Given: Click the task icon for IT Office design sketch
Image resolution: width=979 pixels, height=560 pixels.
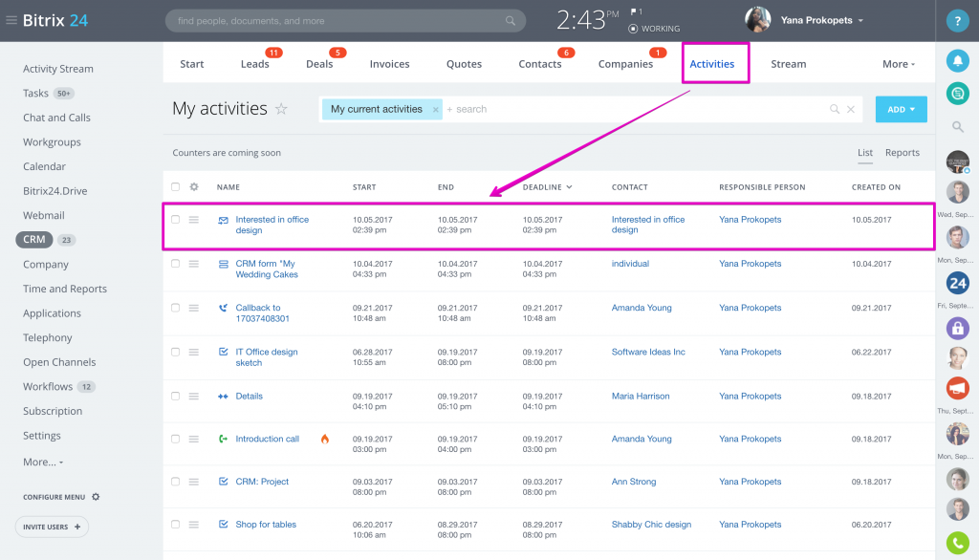Looking at the screenshot, I should 223,352.
